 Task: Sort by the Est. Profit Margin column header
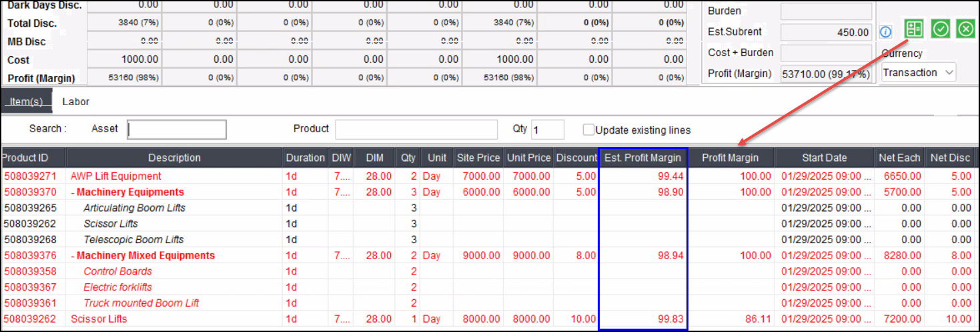(x=642, y=158)
